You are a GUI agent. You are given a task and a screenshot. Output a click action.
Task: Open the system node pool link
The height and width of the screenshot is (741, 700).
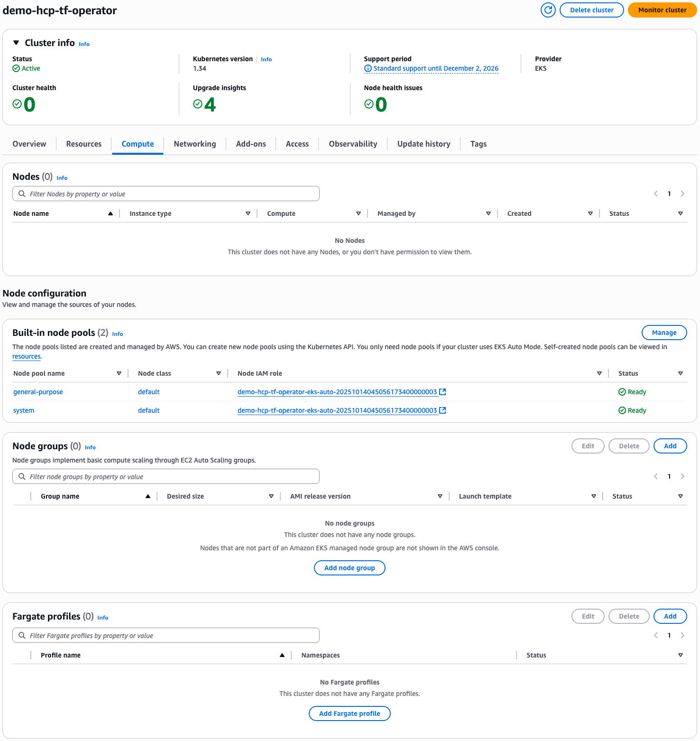tap(24, 410)
